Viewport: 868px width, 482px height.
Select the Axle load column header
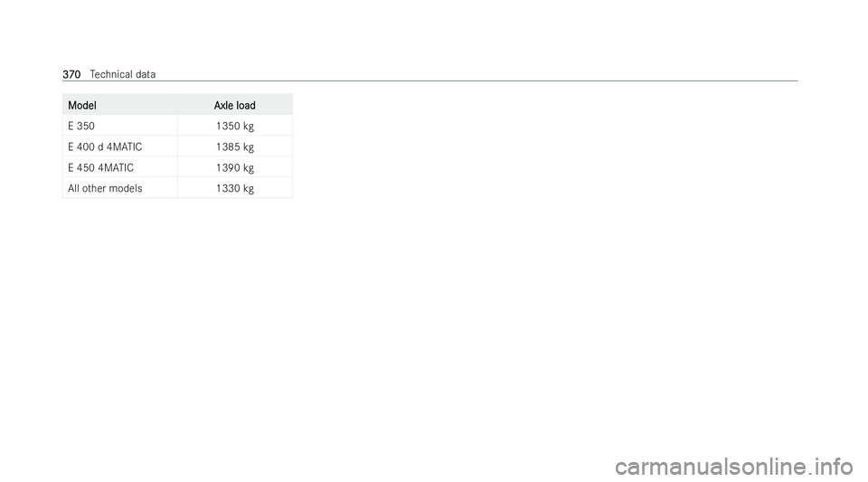(x=235, y=105)
